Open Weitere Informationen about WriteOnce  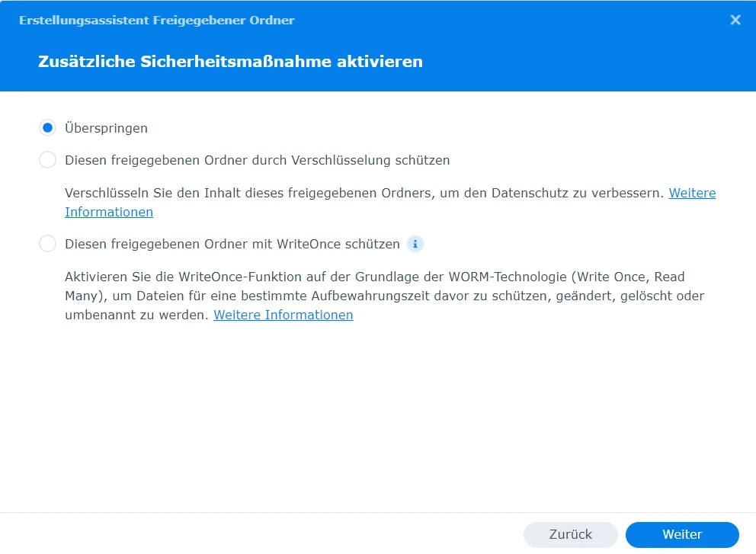(x=283, y=315)
